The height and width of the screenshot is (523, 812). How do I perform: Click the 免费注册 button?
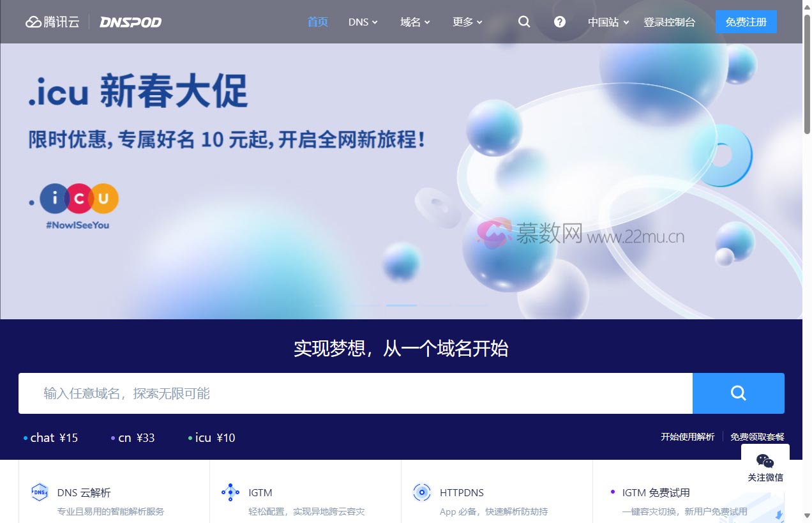coord(746,22)
